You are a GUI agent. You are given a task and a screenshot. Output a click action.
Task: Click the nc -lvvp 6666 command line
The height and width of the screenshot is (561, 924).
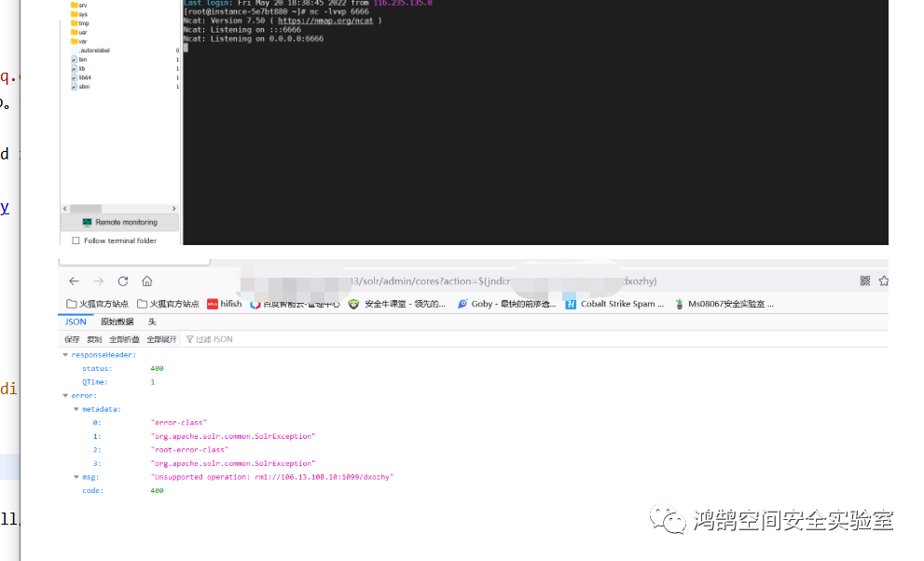tap(276, 11)
